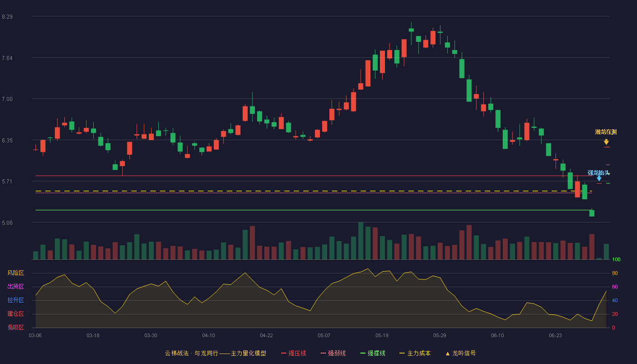Click the 05-19 date label

382,335
